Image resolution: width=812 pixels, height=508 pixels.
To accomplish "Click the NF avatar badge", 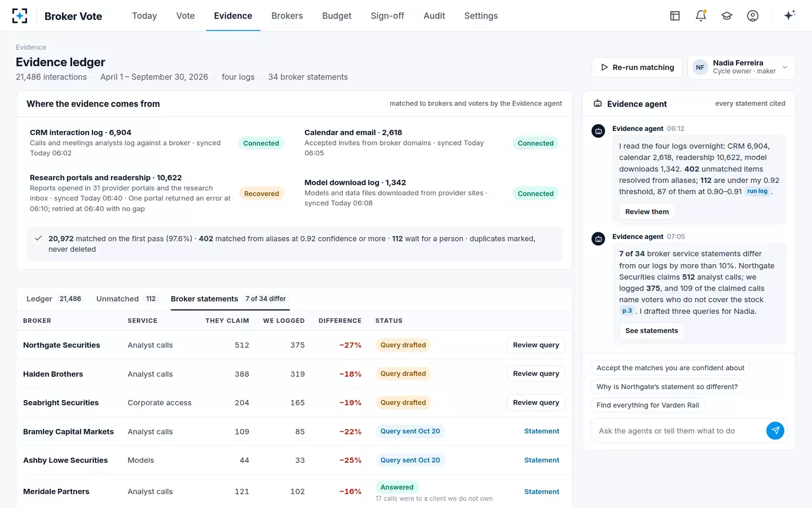I will coord(700,67).
